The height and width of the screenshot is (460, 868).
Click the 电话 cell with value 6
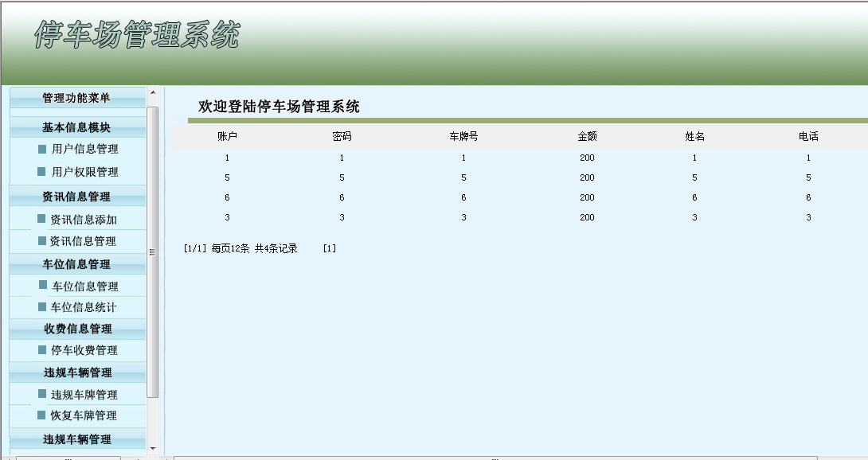(808, 197)
